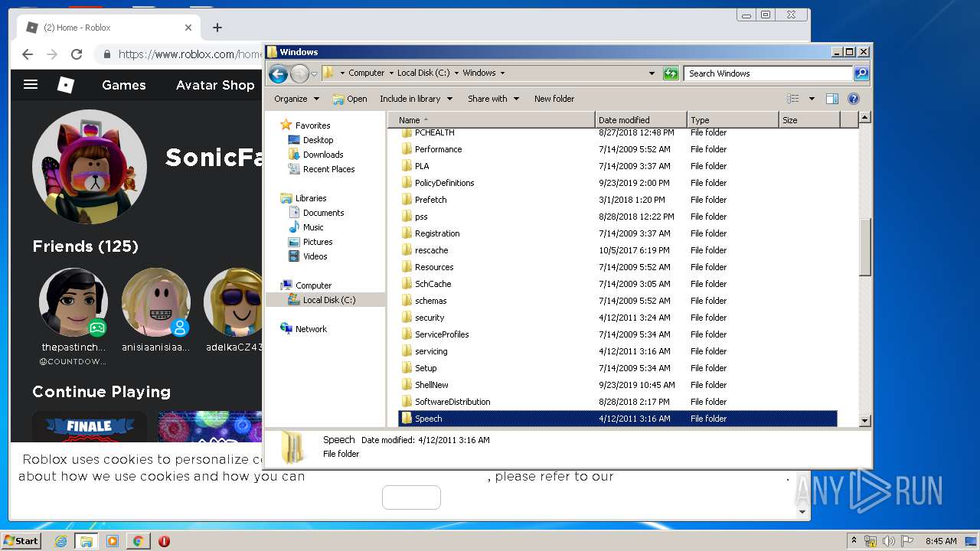Viewport: 980px width, 551px height.
Task: Open recent pages dropdown beside Forward button
Action: (314, 73)
